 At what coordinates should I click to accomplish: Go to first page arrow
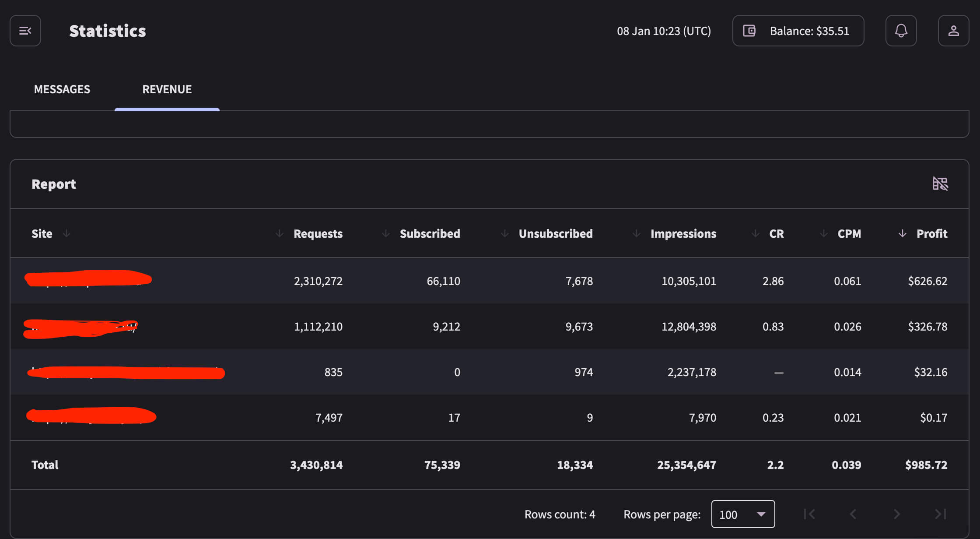click(x=809, y=514)
